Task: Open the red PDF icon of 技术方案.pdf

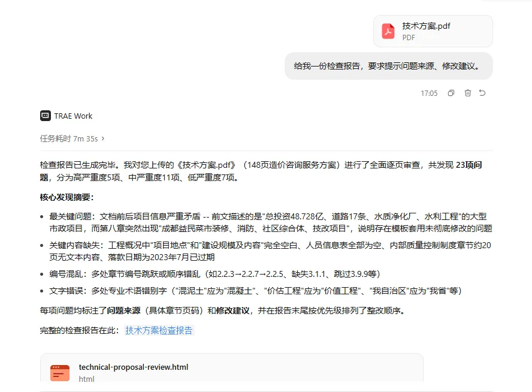Action: (388, 31)
